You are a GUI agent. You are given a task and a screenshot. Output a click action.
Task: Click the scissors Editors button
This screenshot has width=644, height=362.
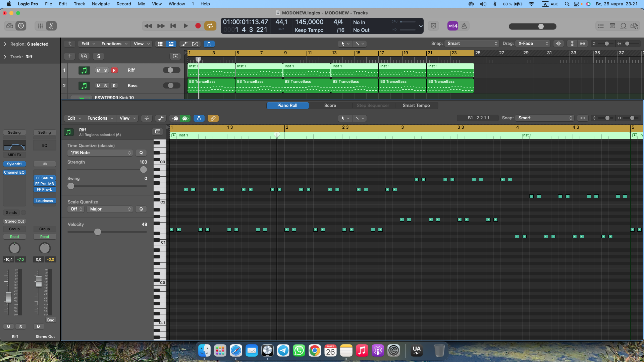click(51, 26)
